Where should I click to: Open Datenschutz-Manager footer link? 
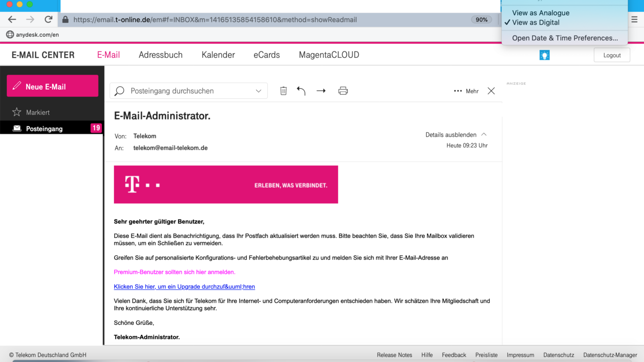tap(610, 355)
